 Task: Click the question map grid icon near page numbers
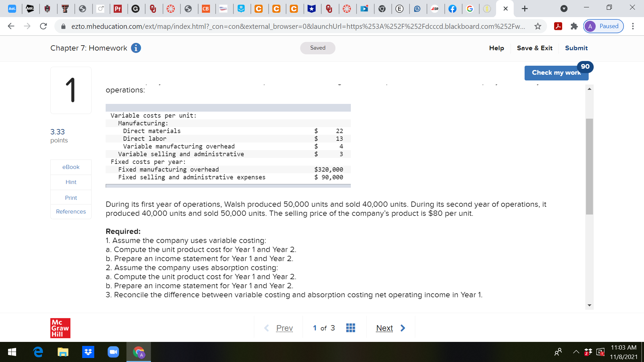[351, 328]
